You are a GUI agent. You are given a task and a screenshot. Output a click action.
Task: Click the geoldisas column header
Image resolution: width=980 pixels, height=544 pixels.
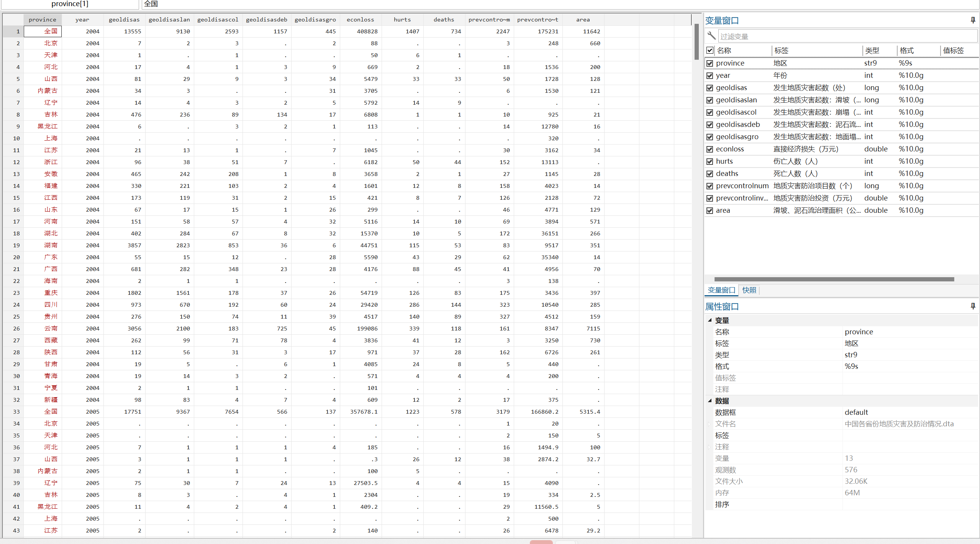(x=124, y=20)
